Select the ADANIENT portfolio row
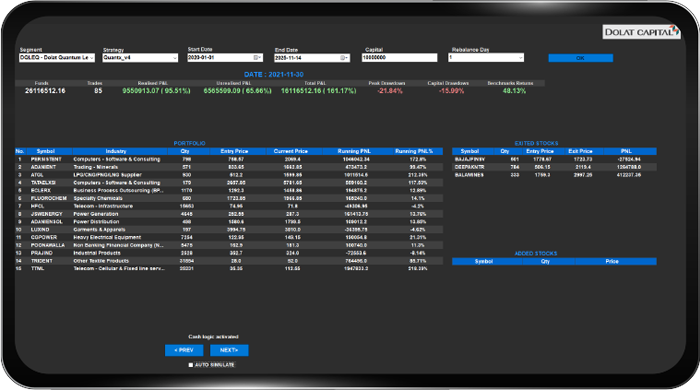 (x=229, y=167)
